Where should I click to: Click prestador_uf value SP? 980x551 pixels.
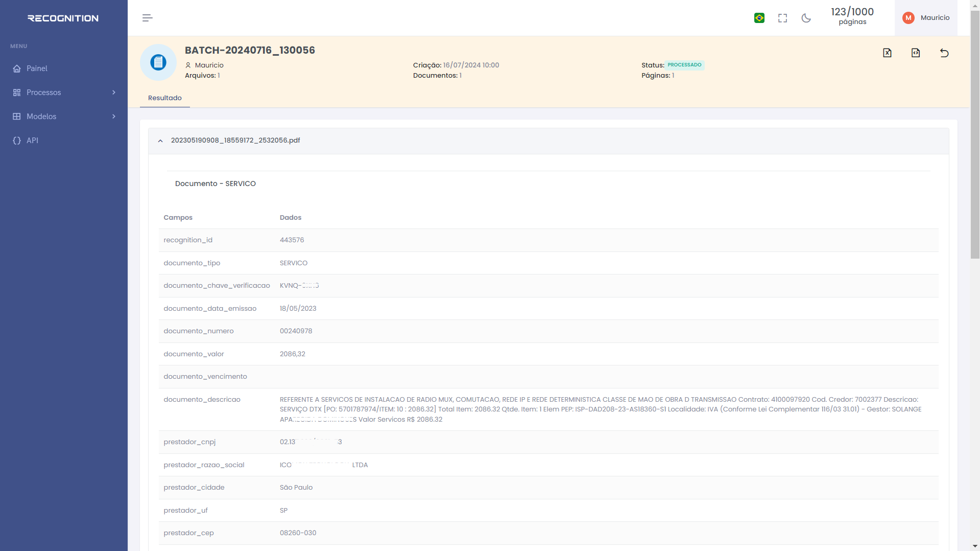pos(284,511)
